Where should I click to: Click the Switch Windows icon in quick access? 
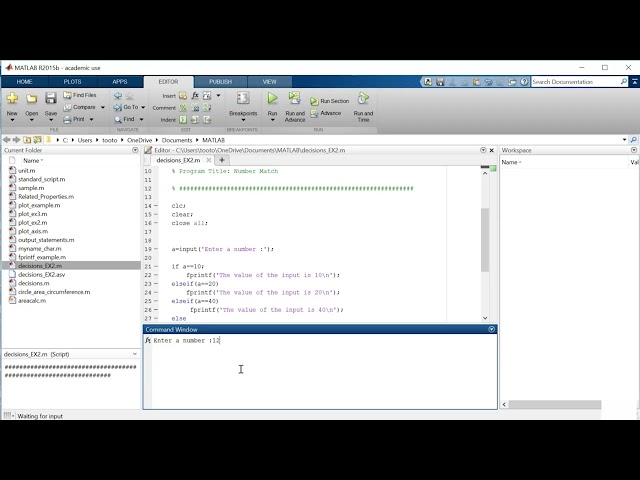[512, 82]
